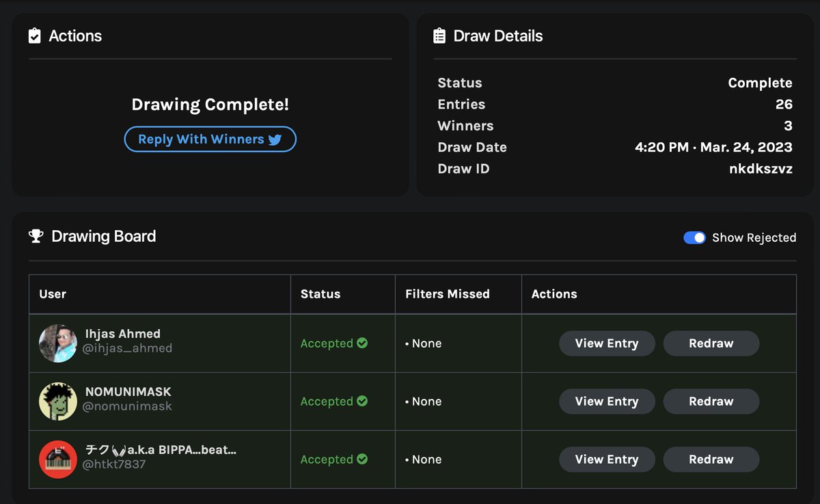Click the Draw ID label

[x=463, y=169]
